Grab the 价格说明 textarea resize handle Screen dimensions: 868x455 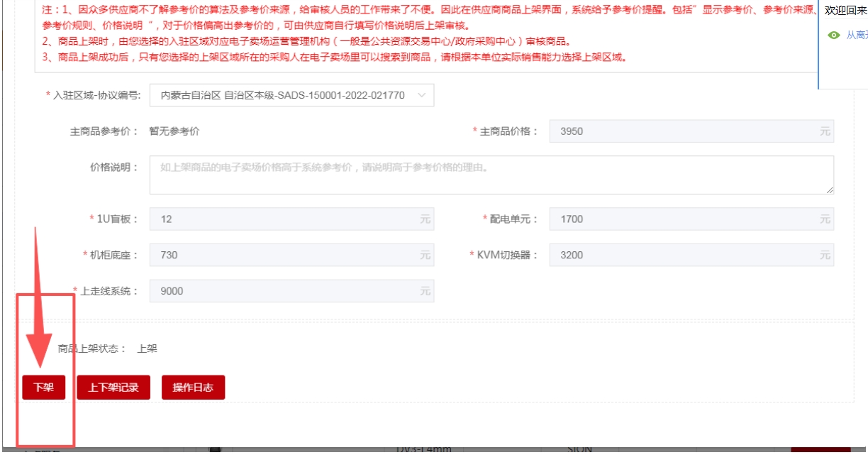(829, 190)
